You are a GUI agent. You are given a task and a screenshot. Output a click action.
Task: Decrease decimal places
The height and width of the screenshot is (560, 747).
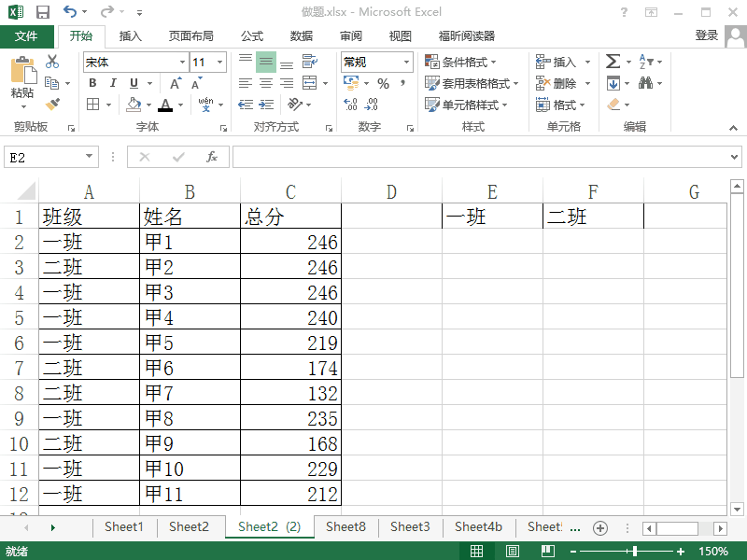(x=371, y=105)
